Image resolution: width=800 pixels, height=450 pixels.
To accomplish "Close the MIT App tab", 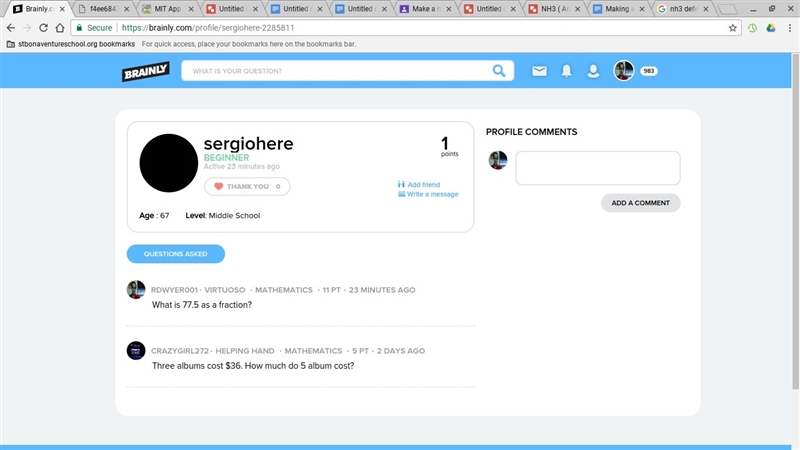I will (191, 9).
